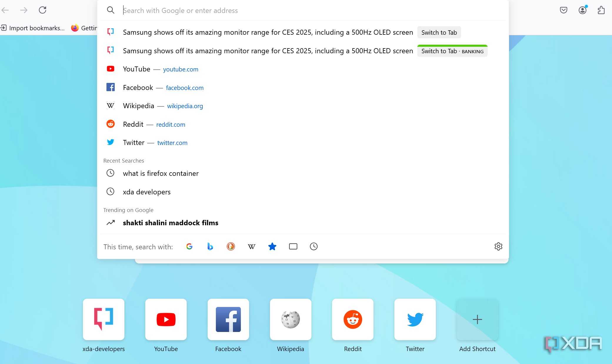
Task: Choose trending 'shakti shalini maddock films'
Action: tap(303, 223)
